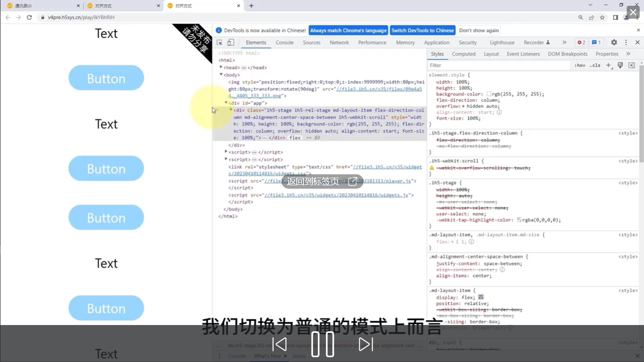Viewport: 644px width, 362px height.
Task: Toggle the rendering emulations paintbrush icon
Action: [x=620, y=65]
